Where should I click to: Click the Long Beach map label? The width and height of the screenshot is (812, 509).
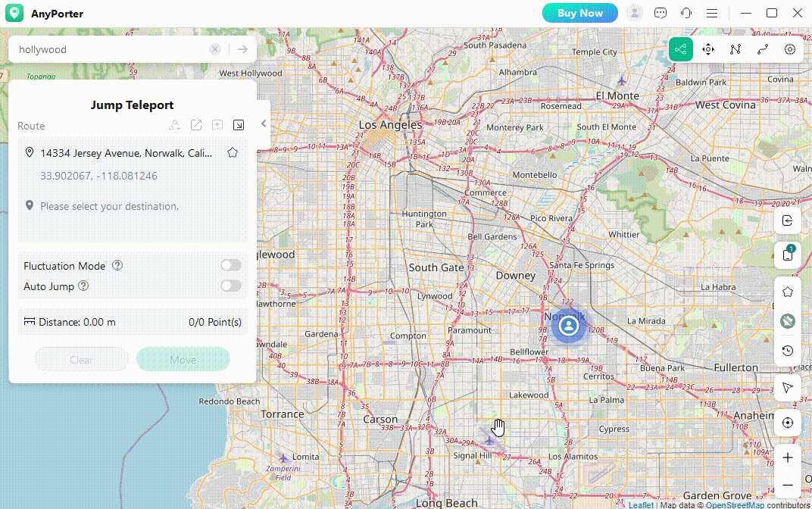(447, 503)
